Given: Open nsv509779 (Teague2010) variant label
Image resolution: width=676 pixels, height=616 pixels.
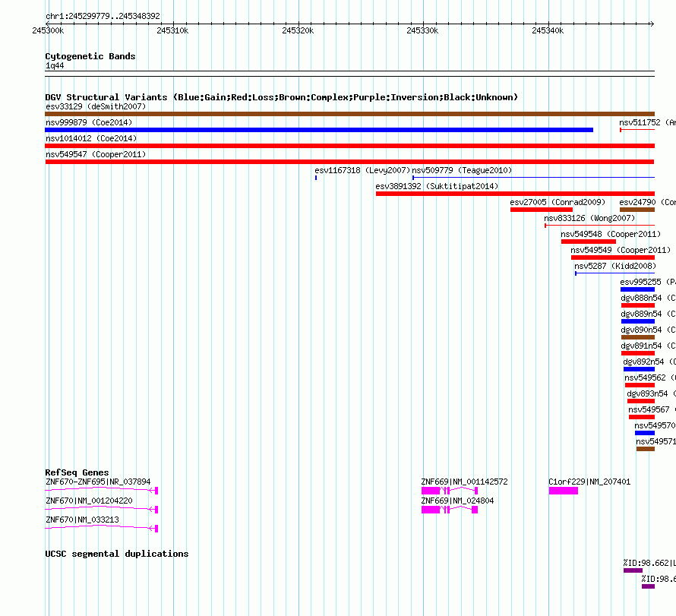Looking at the screenshot, I should tap(462, 170).
